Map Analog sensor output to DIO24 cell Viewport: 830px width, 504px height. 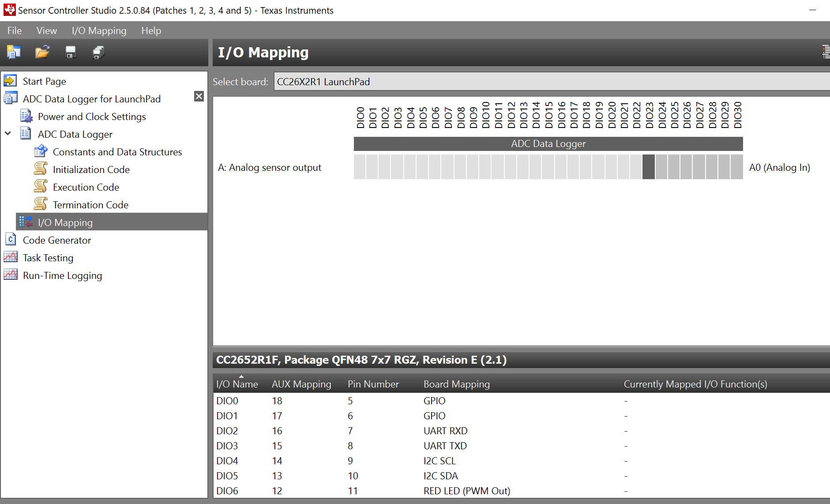pyautogui.click(x=661, y=167)
